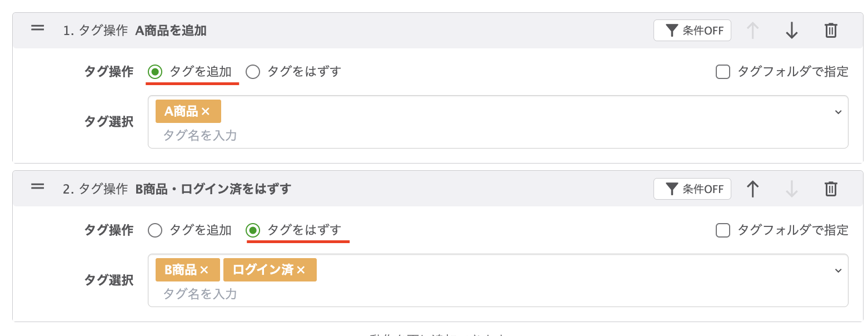868x336 pixels.
Task: Expand the tag selection dropdown in block 2
Action: click(x=839, y=270)
